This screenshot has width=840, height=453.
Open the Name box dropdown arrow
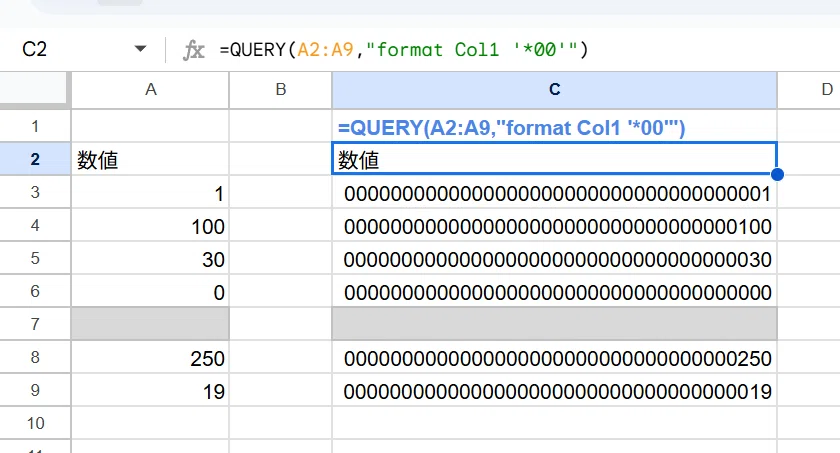(x=140, y=49)
